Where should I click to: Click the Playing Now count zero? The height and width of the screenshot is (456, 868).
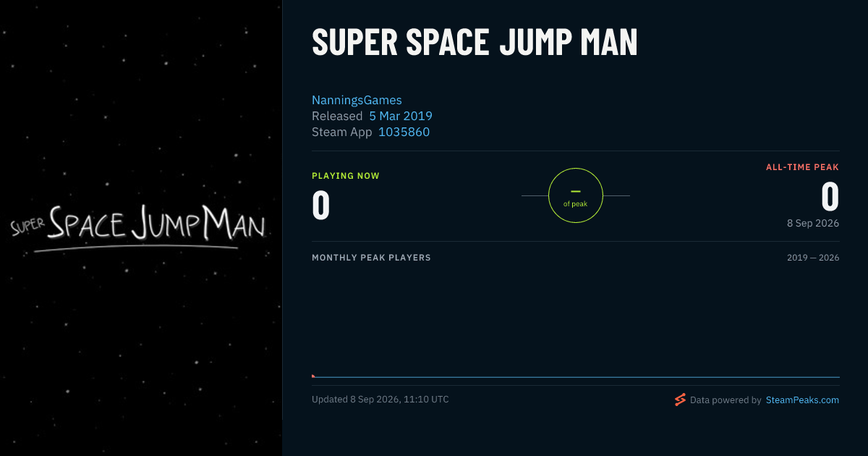pyautogui.click(x=321, y=205)
